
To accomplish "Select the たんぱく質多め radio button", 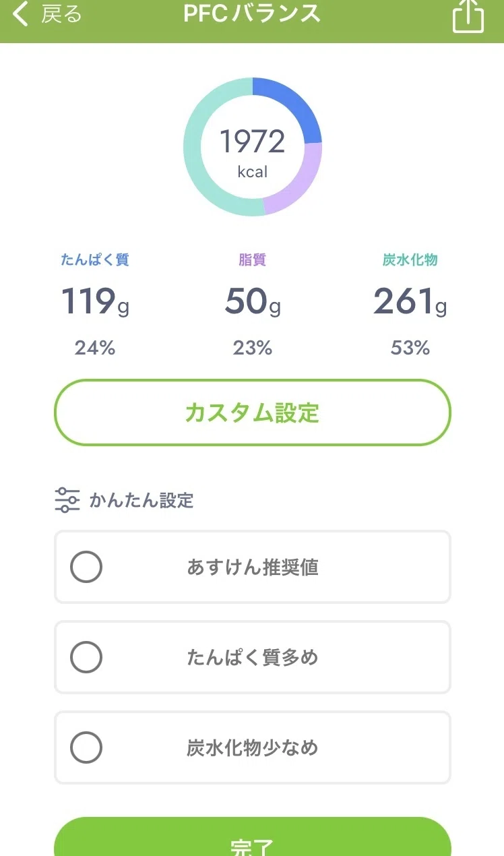I will pos(86,657).
